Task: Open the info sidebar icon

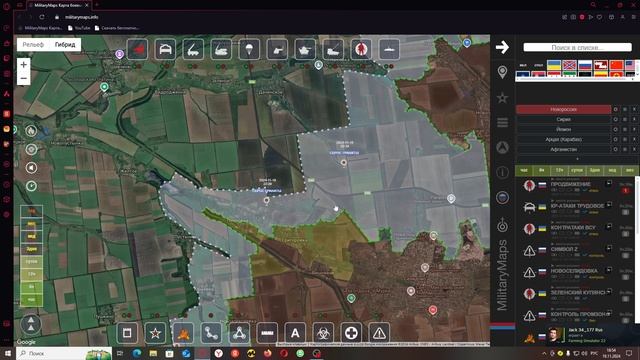Action: pos(502,172)
